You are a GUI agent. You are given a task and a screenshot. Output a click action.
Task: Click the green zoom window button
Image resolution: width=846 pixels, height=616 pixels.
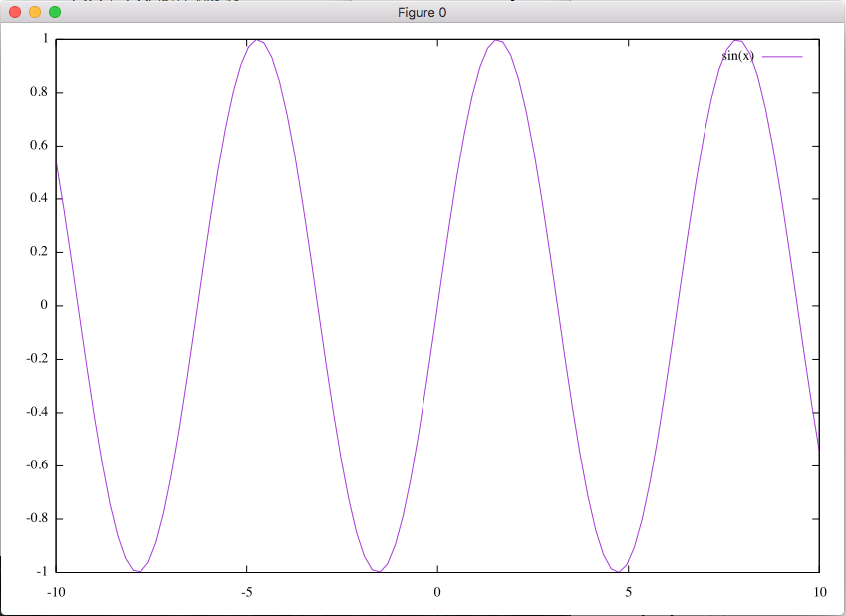(x=55, y=12)
